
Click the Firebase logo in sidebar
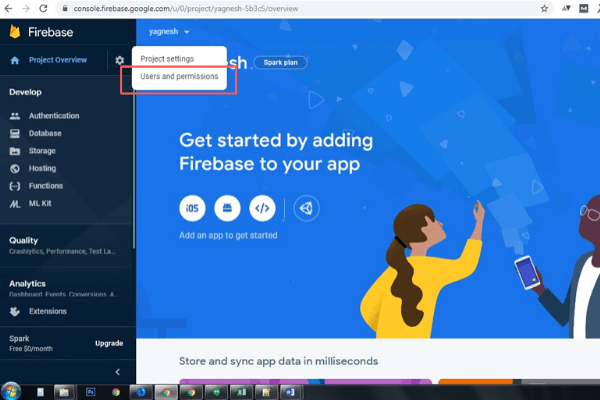[x=15, y=32]
